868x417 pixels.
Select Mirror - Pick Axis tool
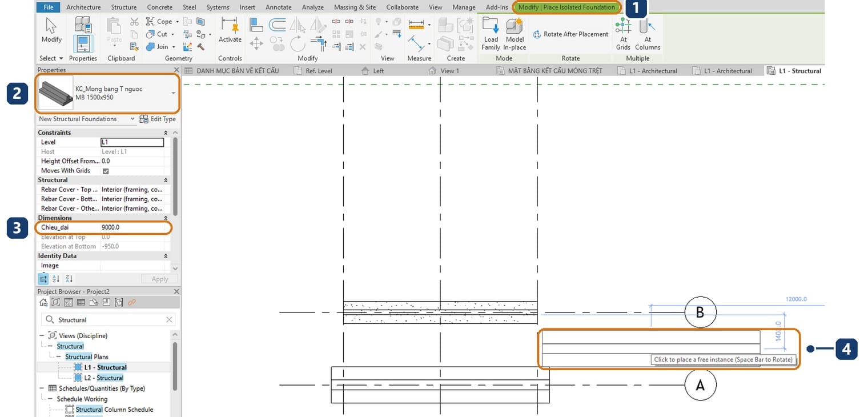(x=298, y=24)
